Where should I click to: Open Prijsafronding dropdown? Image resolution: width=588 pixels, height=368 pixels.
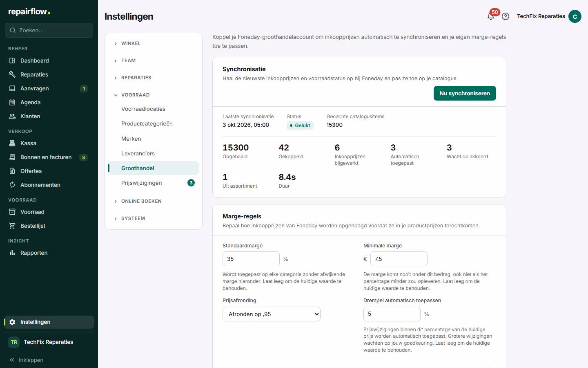click(272, 314)
